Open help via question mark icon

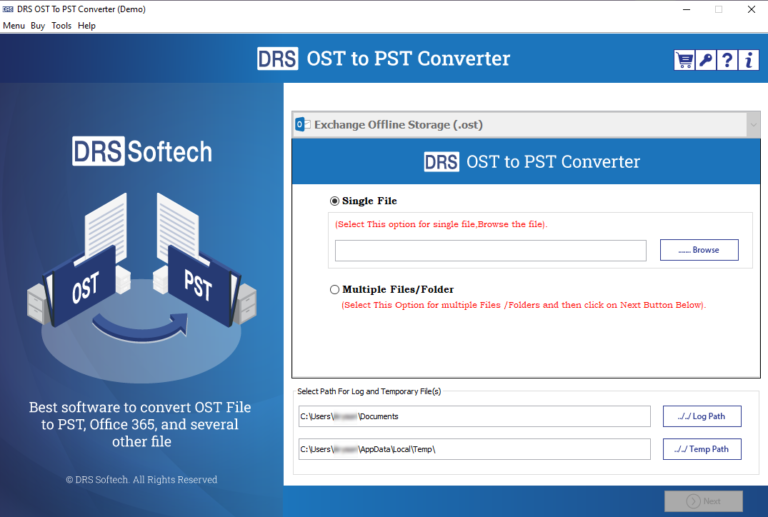click(x=727, y=60)
